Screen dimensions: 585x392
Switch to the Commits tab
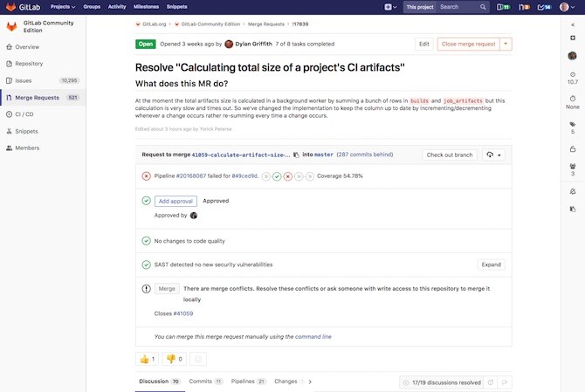205,382
